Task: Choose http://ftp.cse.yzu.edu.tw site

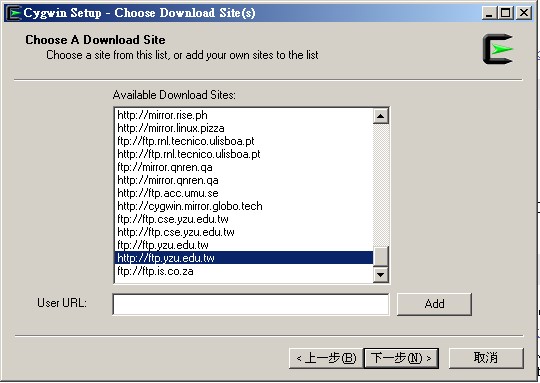Action: point(243,232)
